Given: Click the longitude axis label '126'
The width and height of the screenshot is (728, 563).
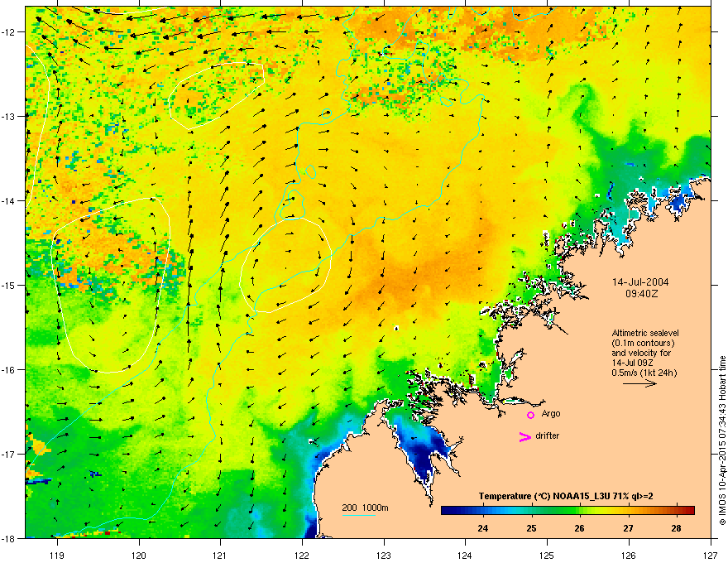Looking at the screenshot, I should tap(629, 555).
